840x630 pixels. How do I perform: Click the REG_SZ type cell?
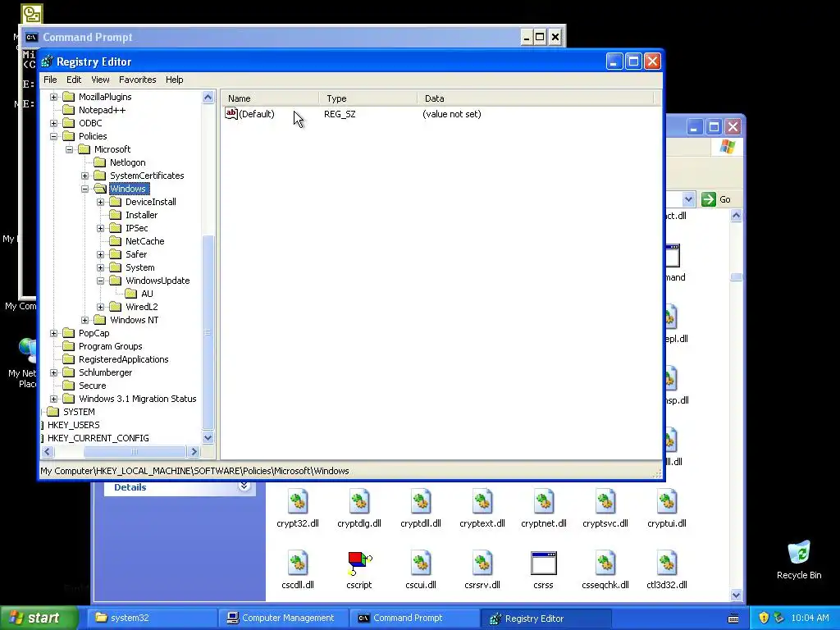pos(340,114)
